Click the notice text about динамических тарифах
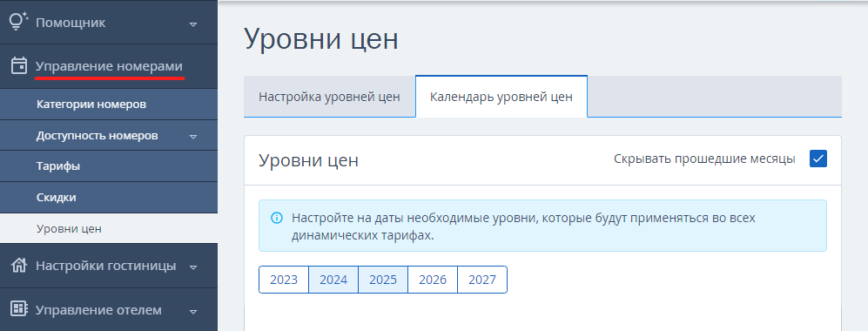Screen dimensions: 868x331 tap(524, 226)
